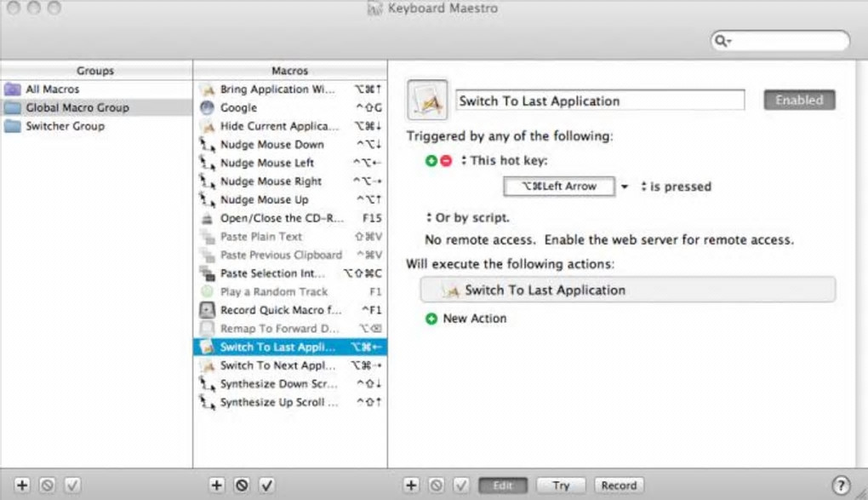
Task: Click the Record Quick Macro icon
Action: click(207, 310)
